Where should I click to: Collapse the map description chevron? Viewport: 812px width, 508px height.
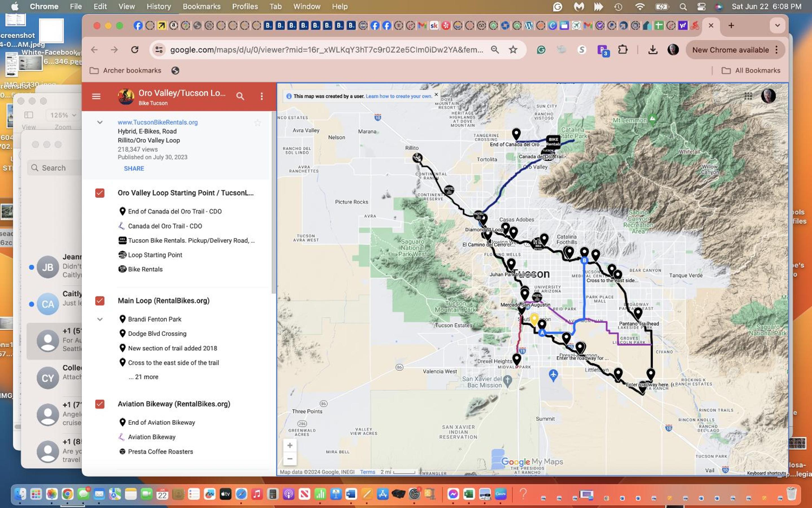tap(100, 122)
